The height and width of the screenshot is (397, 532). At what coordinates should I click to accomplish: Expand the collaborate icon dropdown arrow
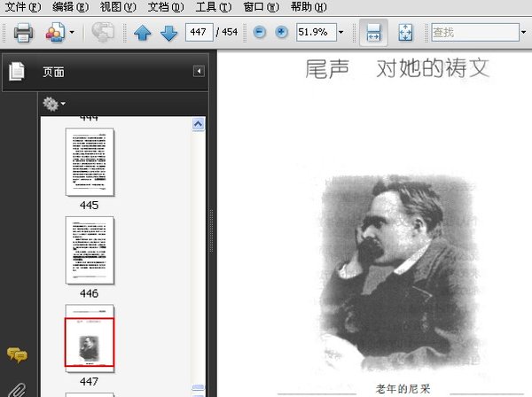[72, 33]
